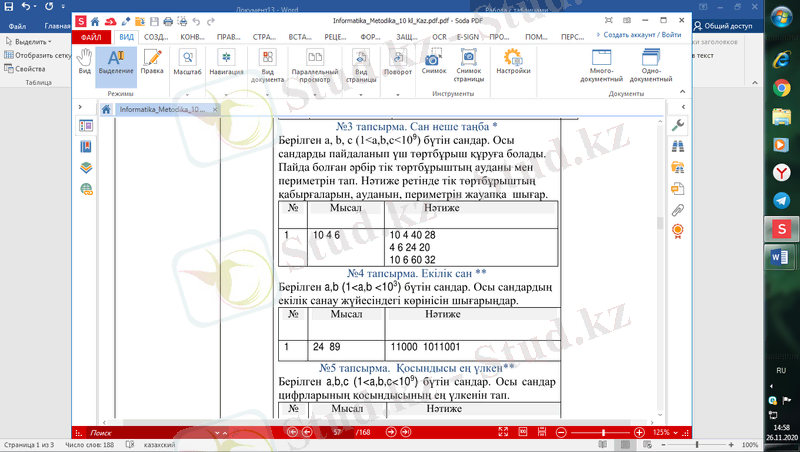800x452 pixels.
Task: Expand the Масштаб zoom dropdown
Action: [187, 66]
